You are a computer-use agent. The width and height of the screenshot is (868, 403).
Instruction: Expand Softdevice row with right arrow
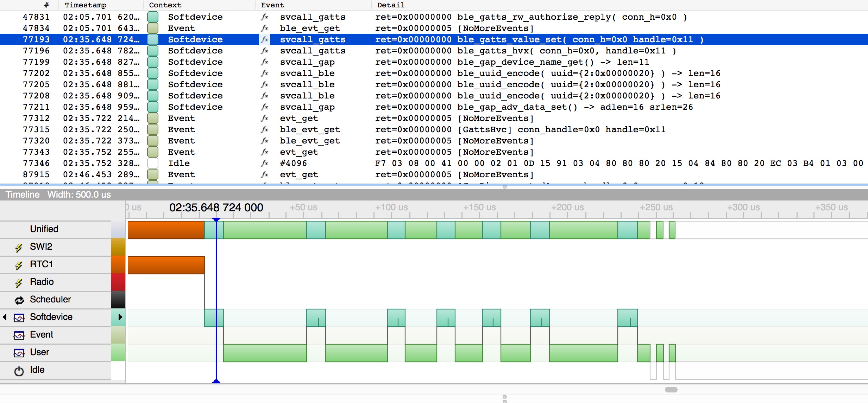120,317
